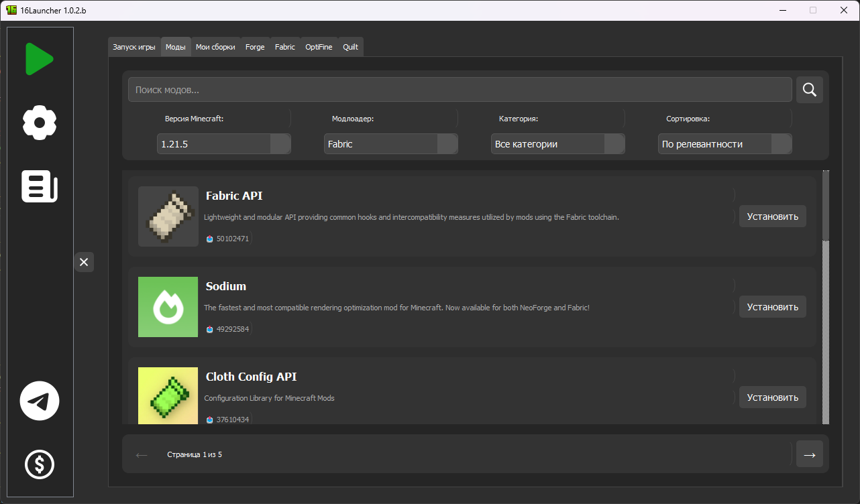
Task: Switch to the Forge tab
Action: [255, 47]
